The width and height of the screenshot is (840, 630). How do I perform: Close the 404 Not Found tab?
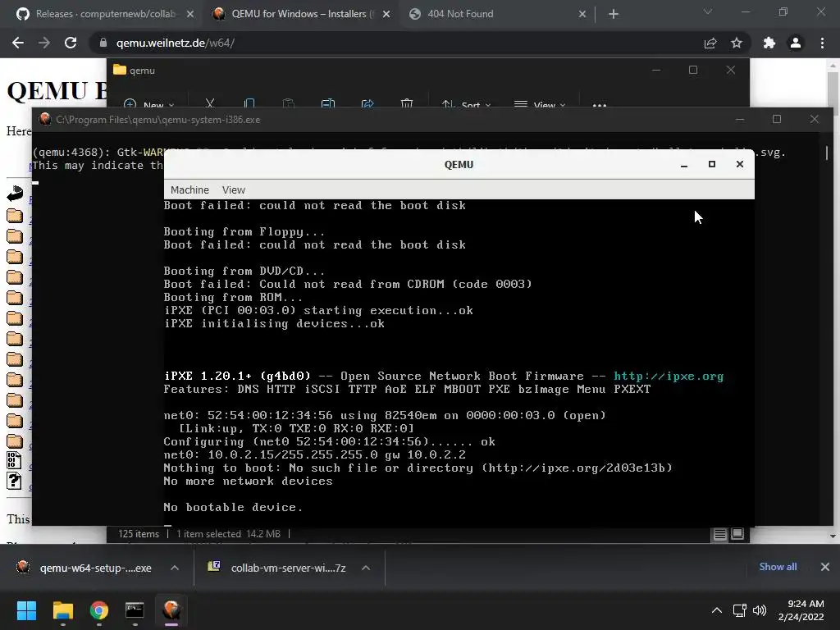pyautogui.click(x=582, y=15)
